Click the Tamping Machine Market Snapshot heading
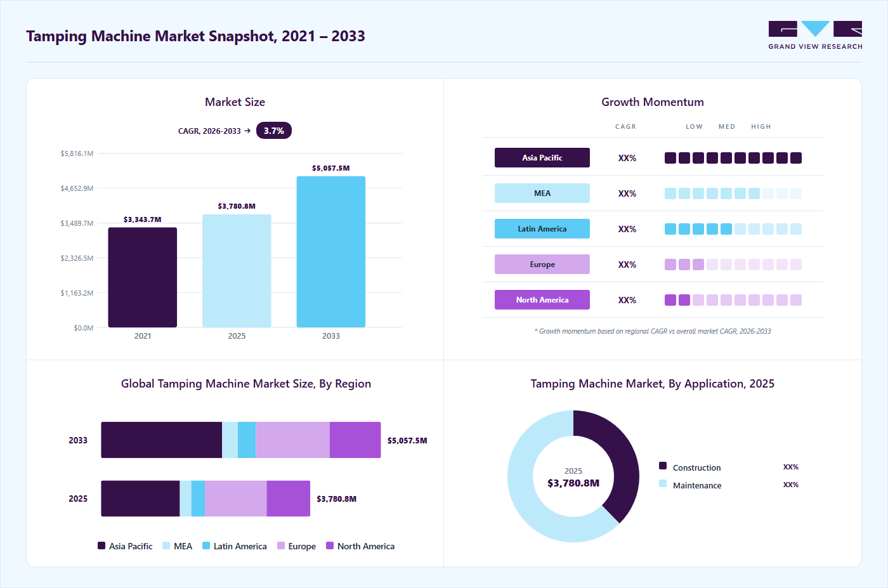This screenshot has height=588, width=888. (195, 36)
